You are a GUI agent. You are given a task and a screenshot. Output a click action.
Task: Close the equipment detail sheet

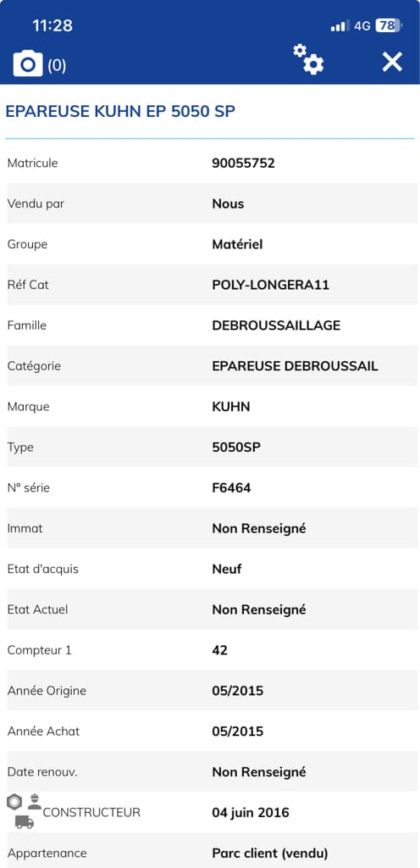coord(392,61)
